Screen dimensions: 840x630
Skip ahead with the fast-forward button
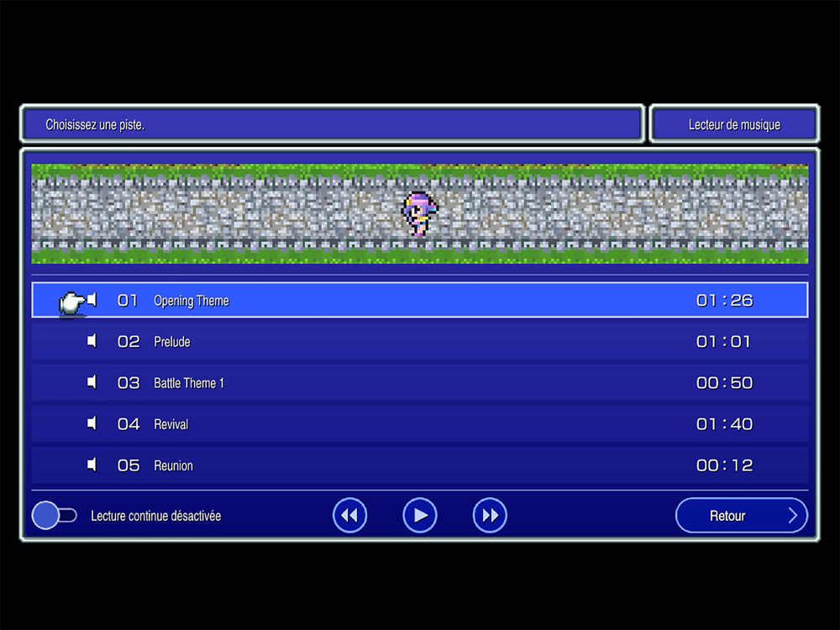click(490, 516)
